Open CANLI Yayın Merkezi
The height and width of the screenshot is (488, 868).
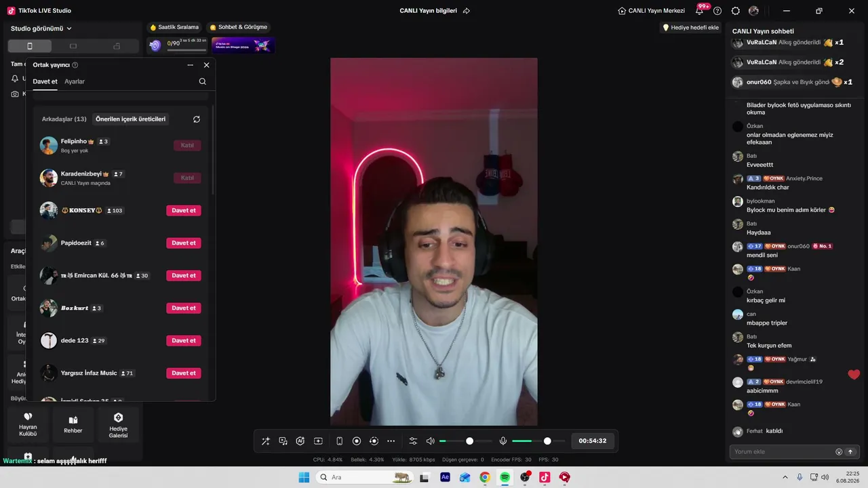[x=652, y=11]
